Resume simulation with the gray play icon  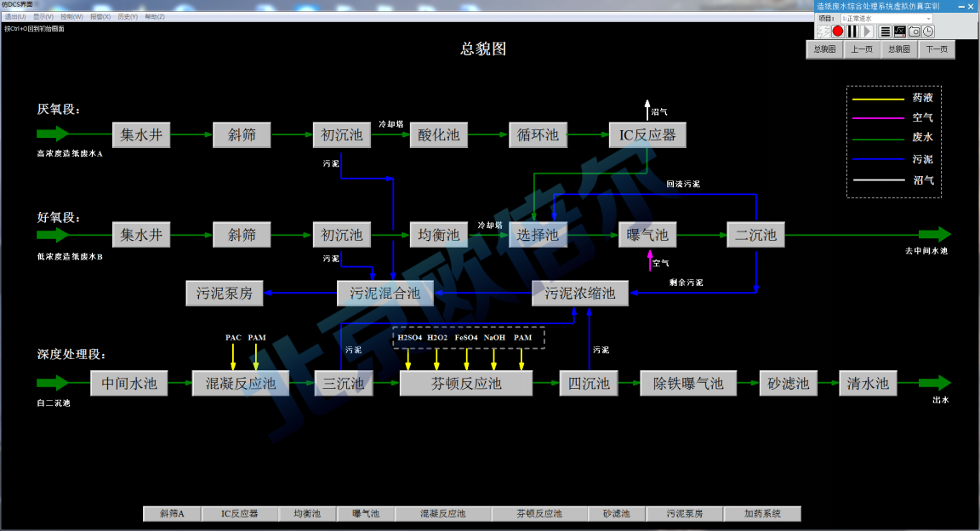(867, 31)
